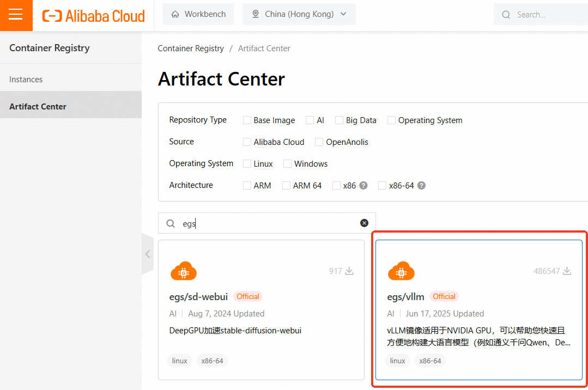Viewport: 588px width, 390px height.
Task: Click the egs artifact search input
Action: pyautogui.click(x=267, y=223)
